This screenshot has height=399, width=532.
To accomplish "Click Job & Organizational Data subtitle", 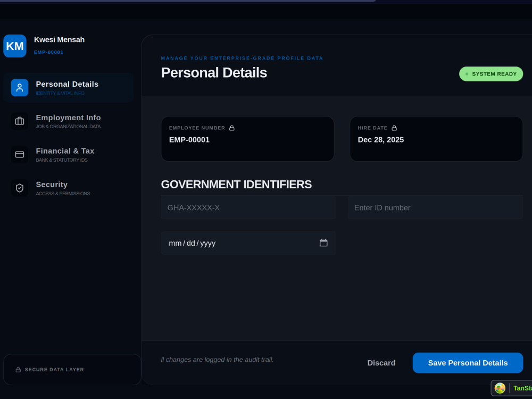I will (x=68, y=127).
